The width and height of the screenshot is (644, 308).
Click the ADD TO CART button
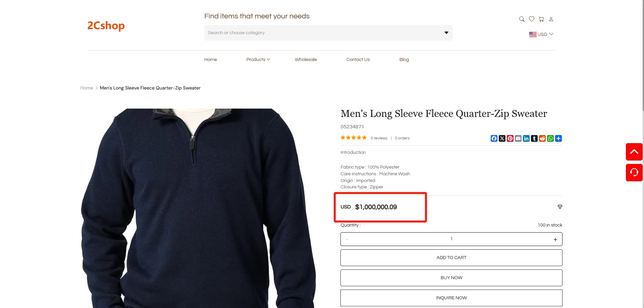451,258
